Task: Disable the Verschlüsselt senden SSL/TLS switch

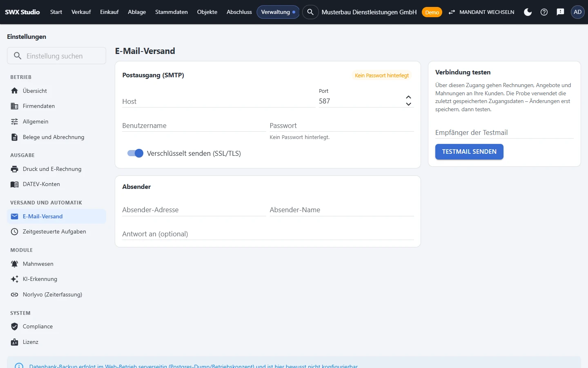Action: pyautogui.click(x=135, y=153)
